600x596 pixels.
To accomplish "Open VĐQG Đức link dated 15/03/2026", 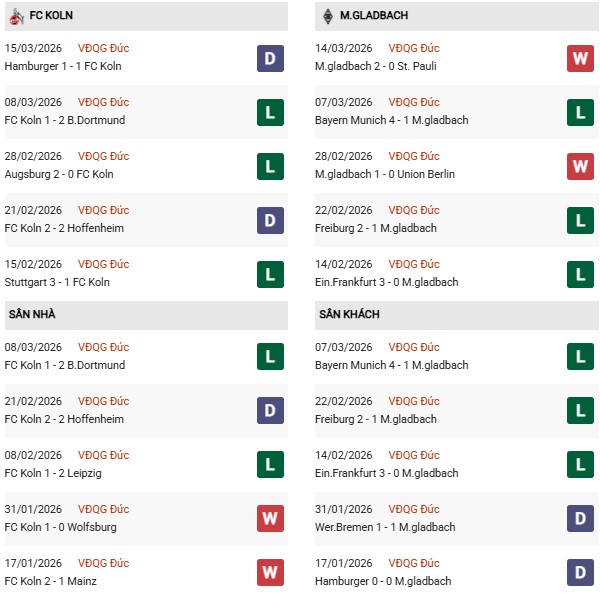I will pos(103,48).
